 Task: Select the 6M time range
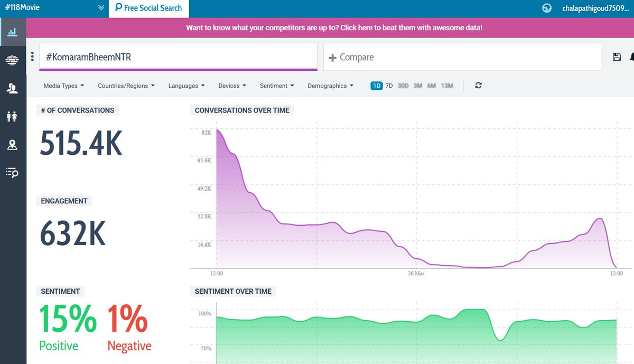coord(432,86)
